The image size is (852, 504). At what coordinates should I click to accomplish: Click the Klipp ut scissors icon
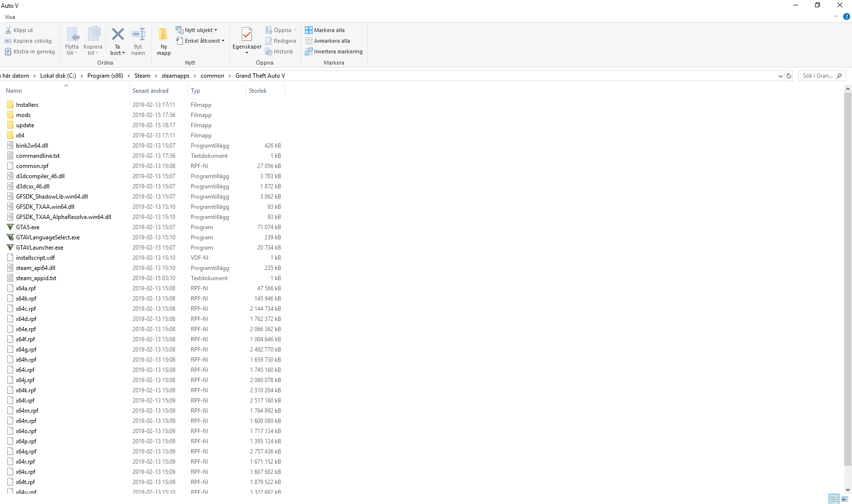click(x=8, y=30)
